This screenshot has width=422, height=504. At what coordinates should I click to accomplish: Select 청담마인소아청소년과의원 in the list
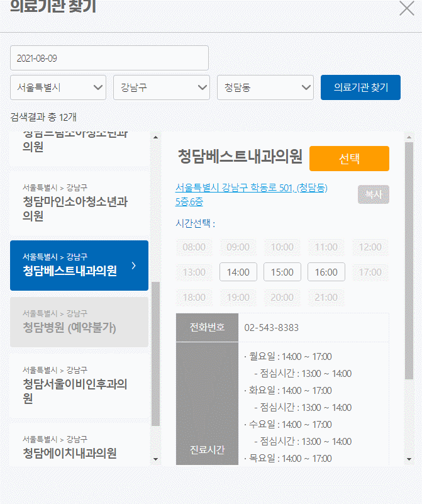click(x=79, y=203)
